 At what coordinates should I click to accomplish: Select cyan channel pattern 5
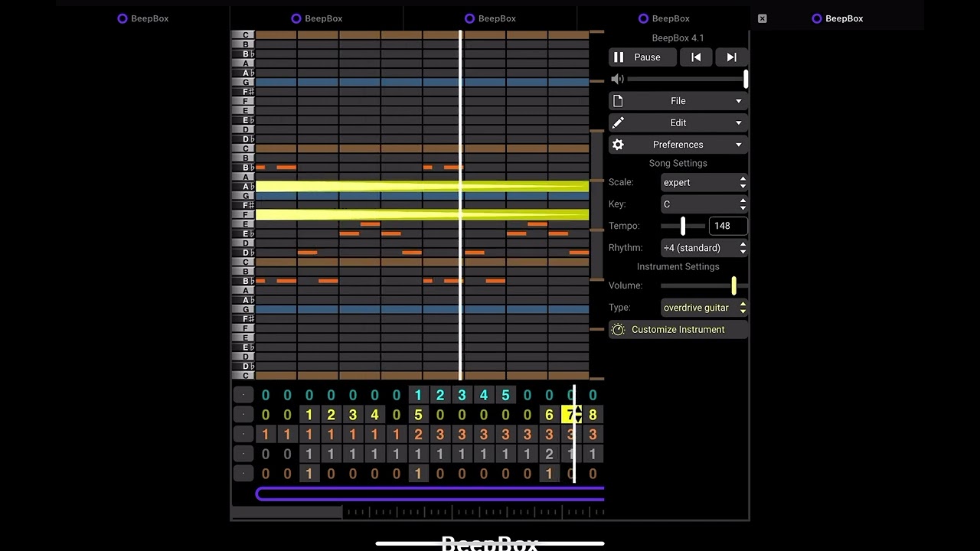(x=505, y=395)
